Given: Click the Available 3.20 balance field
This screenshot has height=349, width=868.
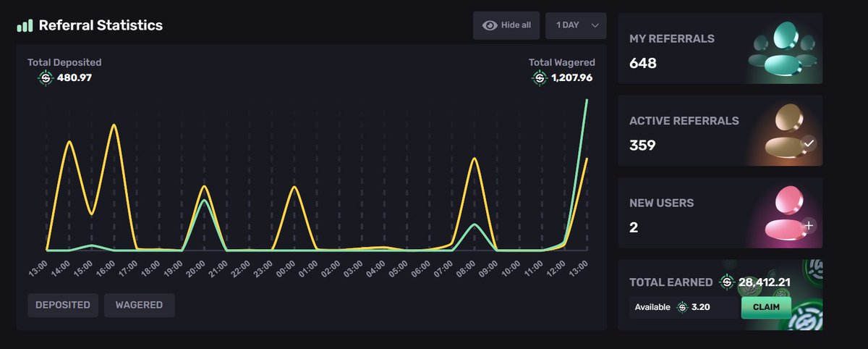Looking at the screenshot, I should point(685,307).
